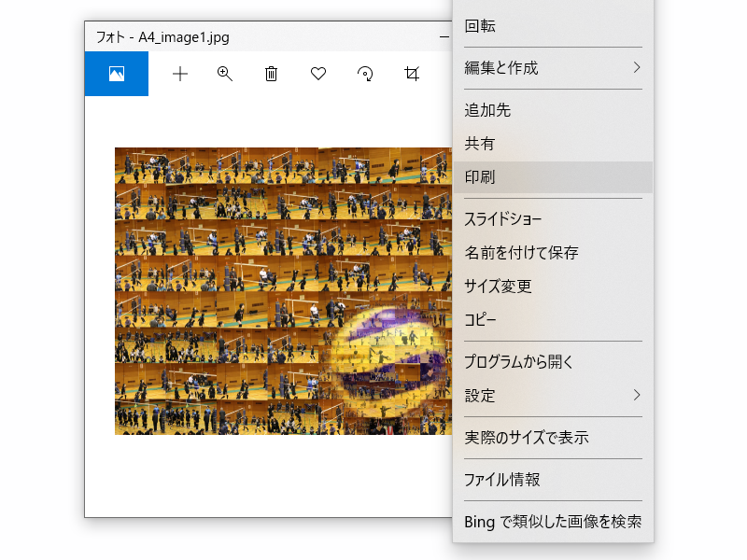The width and height of the screenshot is (747, 560).
Task: Choose 印刷 to print the image
Action: tap(553, 177)
